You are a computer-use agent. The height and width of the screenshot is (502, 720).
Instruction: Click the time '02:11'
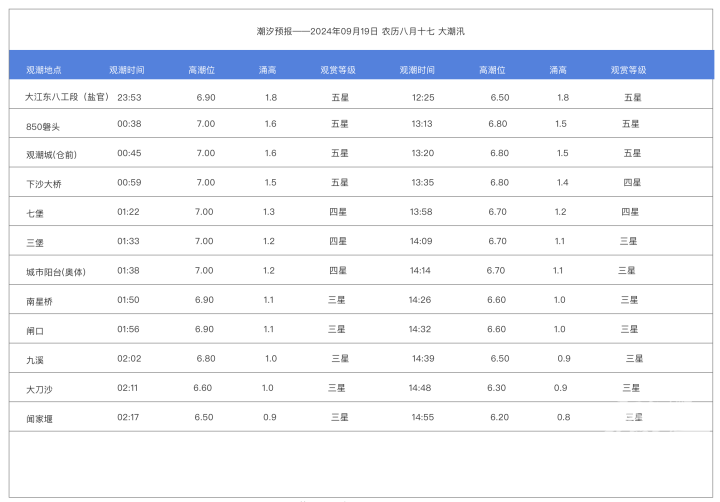coord(127,388)
